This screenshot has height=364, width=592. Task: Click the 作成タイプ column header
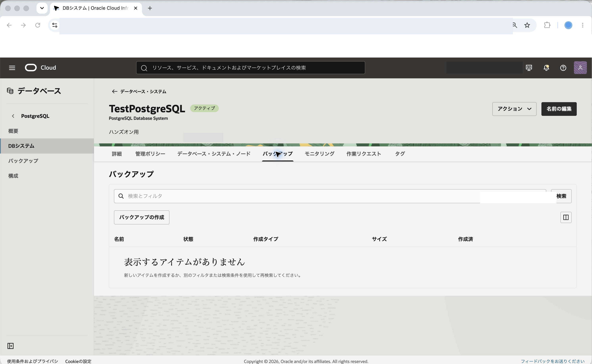point(266,239)
